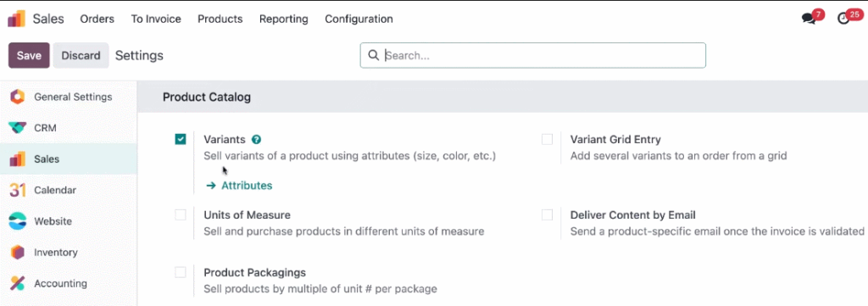
Task: Select the Accounting sidebar icon
Action: click(x=18, y=283)
